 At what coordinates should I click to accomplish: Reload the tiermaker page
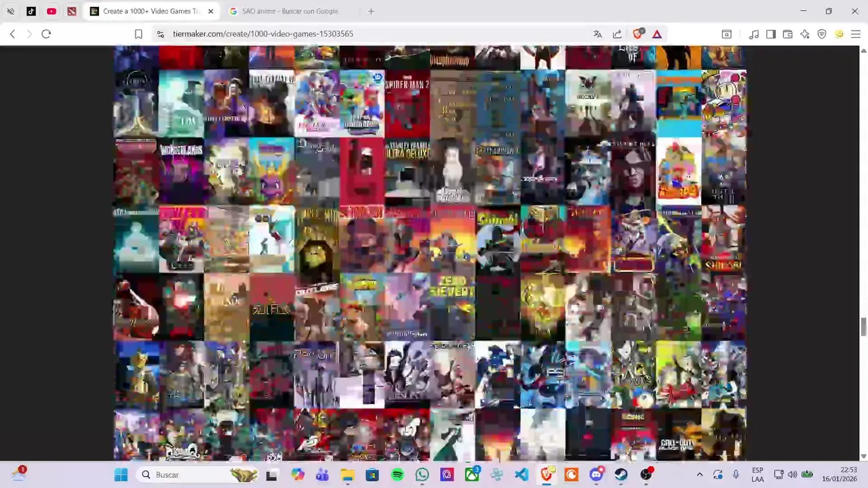click(46, 34)
